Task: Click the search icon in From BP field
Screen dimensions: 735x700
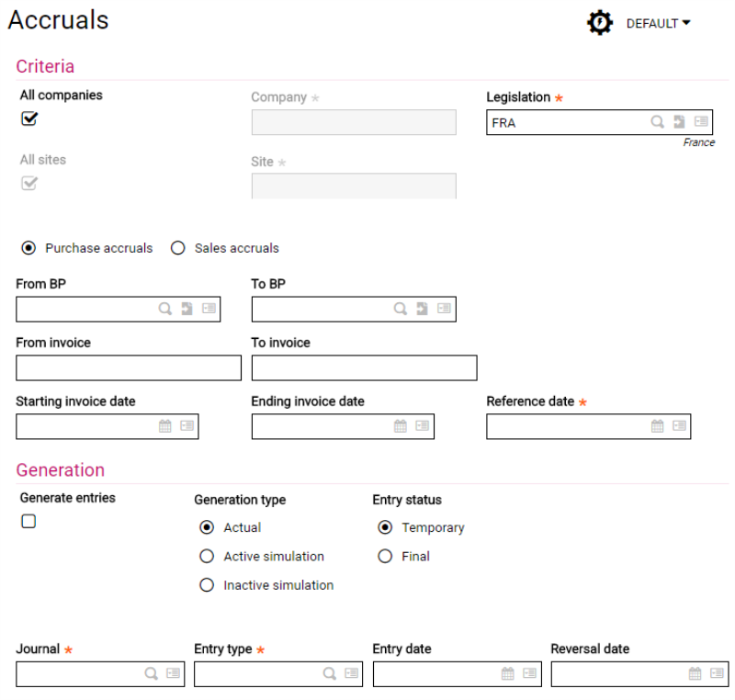Action: click(x=165, y=310)
